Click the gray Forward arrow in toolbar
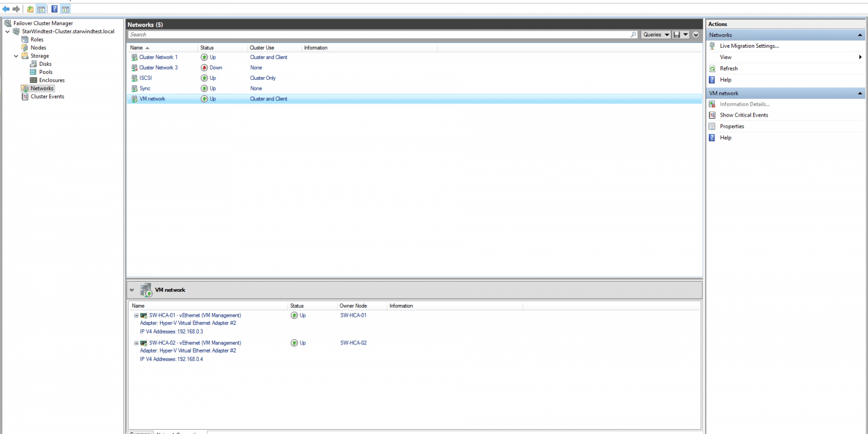The height and width of the screenshot is (434, 868). tap(16, 9)
